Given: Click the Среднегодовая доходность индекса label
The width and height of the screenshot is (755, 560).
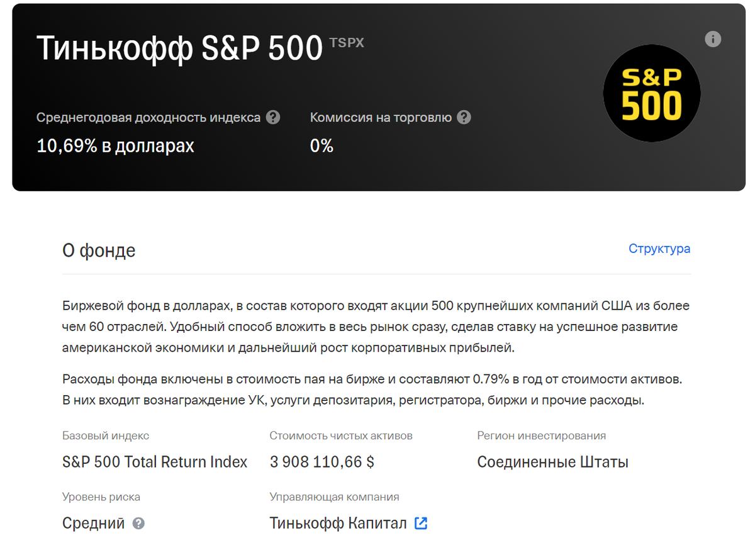Looking at the screenshot, I should point(148,118).
